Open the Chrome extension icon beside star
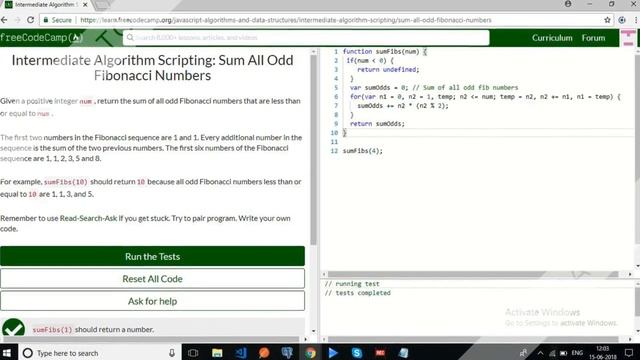640x360 pixels. 622,20
